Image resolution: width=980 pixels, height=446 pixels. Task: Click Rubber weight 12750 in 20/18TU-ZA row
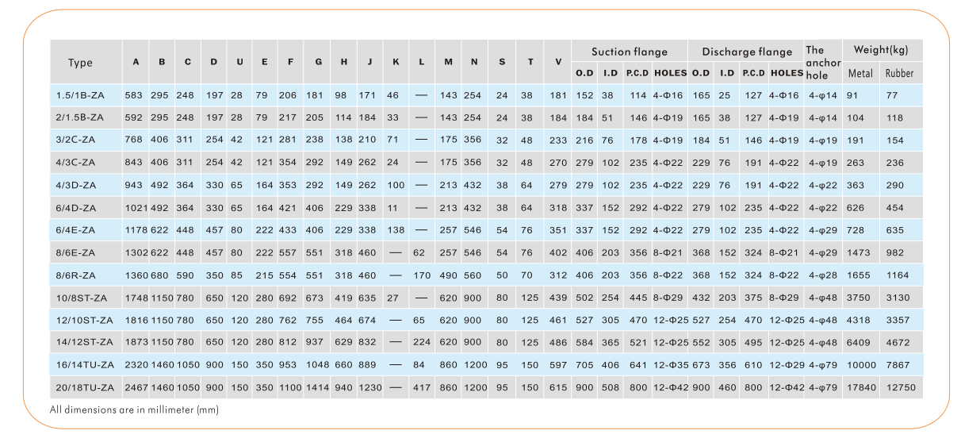(x=901, y=388)
